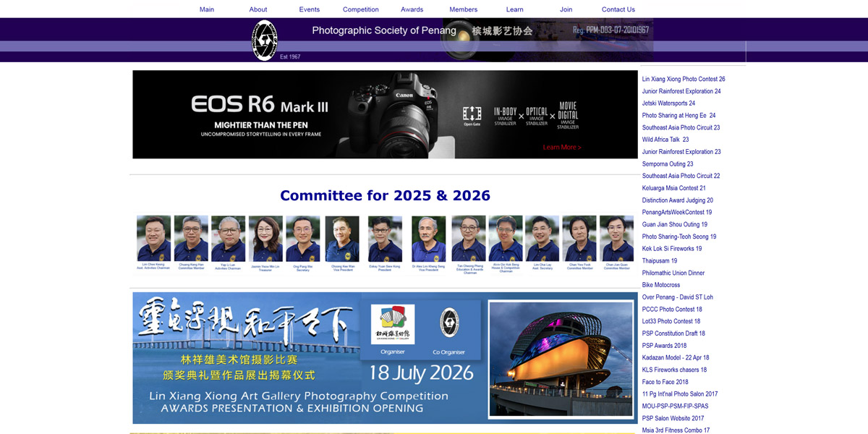Click the 18 July 2026 date text
Screen dimensions: 868x434
(422, 373)
